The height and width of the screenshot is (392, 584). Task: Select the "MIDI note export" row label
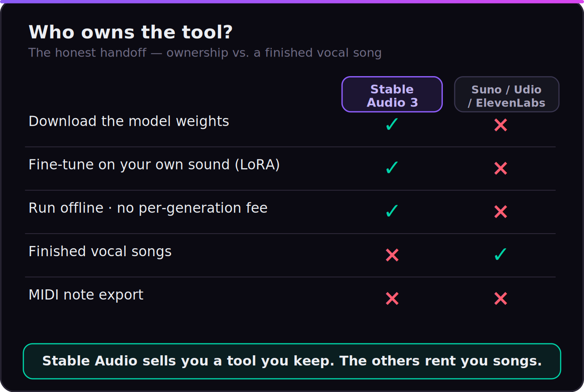tap(86, 295)
